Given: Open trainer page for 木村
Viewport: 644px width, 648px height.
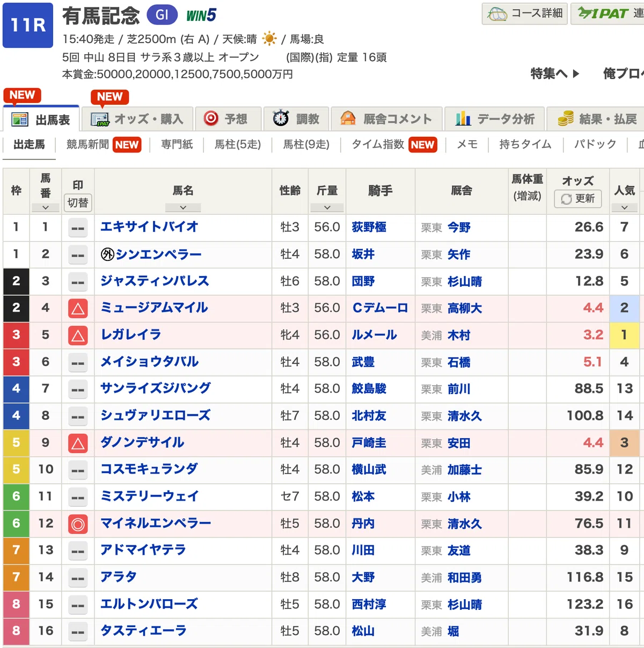Looking at the screenshot, I should point(459,336).
